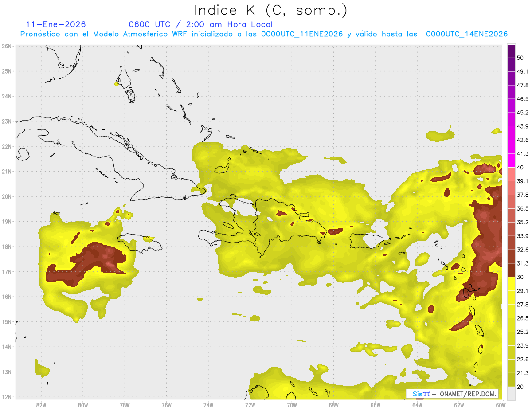Select the colorbar value 41.3

click(523, 154)
